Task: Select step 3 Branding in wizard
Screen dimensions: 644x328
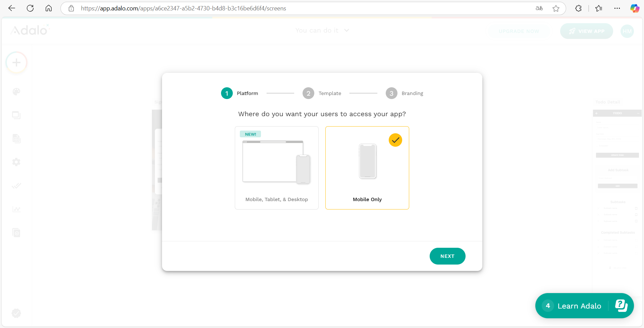Action: [404, 93]
